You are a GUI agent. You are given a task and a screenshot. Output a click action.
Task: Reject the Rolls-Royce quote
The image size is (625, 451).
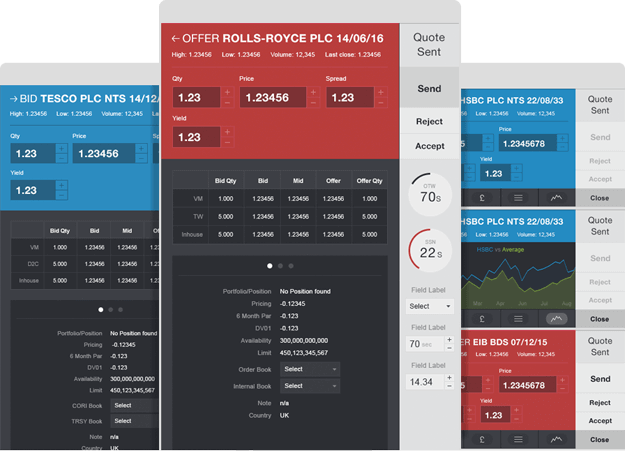429,121
